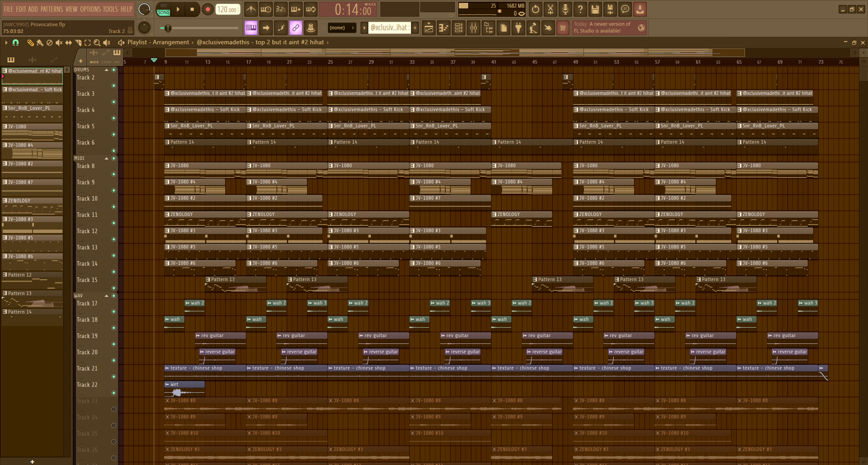The height and width of the screenshot is (465, 868).
Task: Select the playlist Zoom tool
Action: 97,42
